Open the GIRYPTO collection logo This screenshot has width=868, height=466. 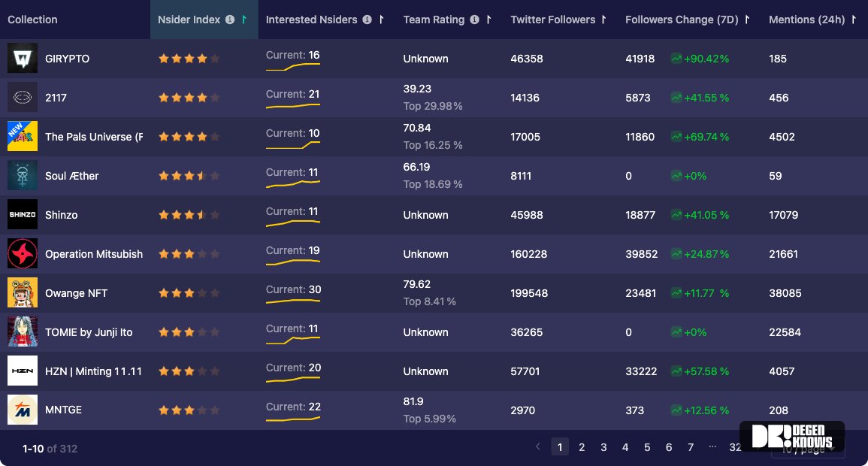[22, 58]
